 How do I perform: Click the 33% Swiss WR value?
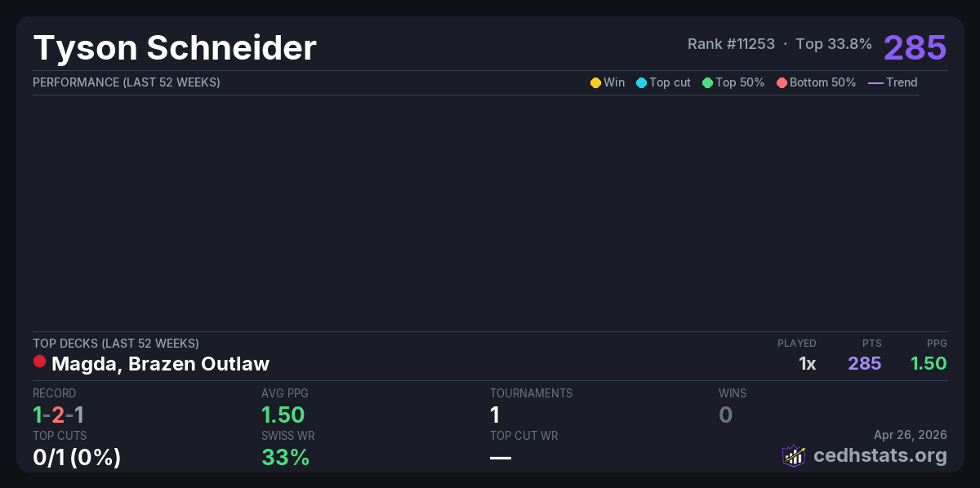pos(285,458)
